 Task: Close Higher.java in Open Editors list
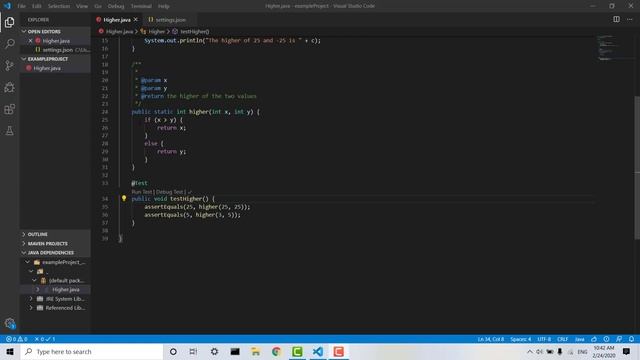[x=30, y=41]
